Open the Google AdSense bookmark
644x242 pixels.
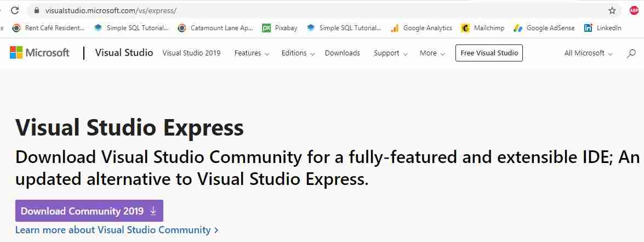pos(544,28)
